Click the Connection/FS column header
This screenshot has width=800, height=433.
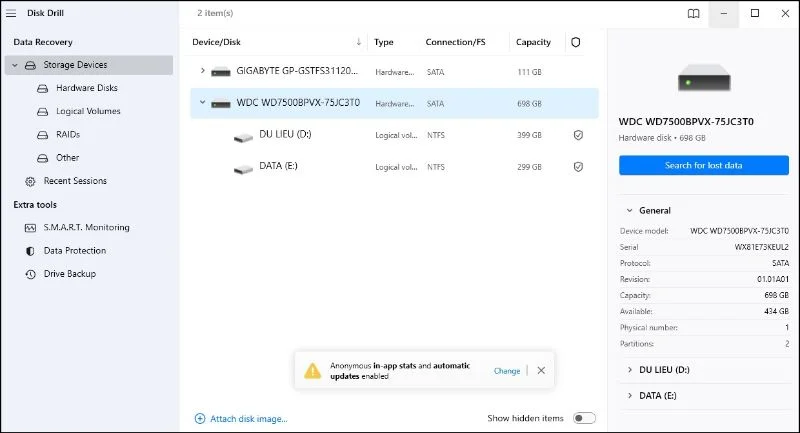click(456, 42)
